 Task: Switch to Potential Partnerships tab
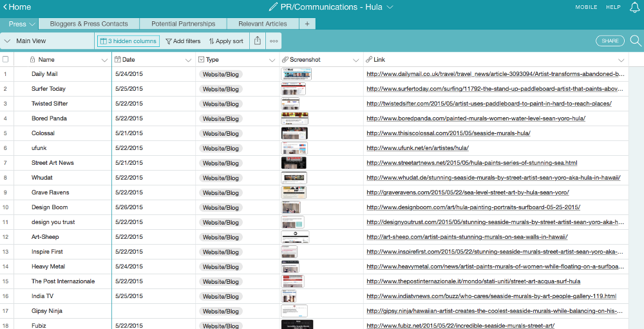click(x=183, y=24)
